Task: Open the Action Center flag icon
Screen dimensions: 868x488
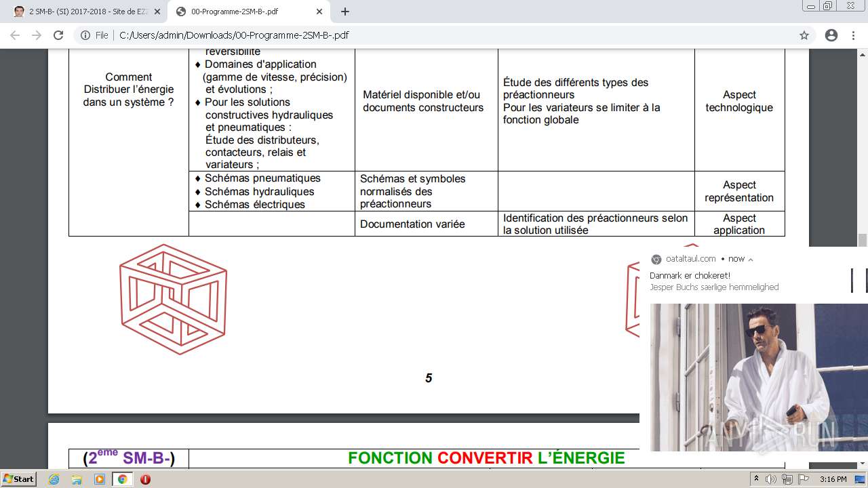Action: pos(804,479)
